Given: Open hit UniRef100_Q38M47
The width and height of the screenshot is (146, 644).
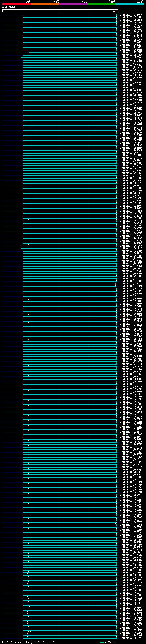Looking at the screenshot, I should pos(131,15).
